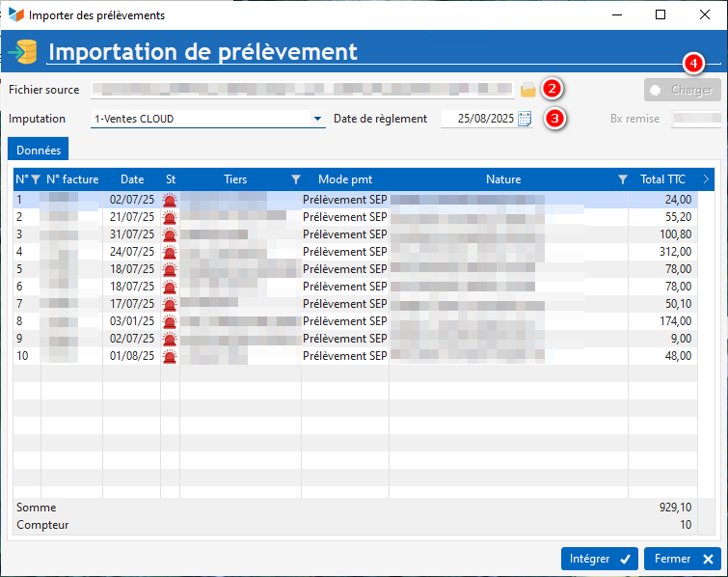The height and width of the screenshot is (577, 728).
Task: Click the red alarm status icon in row 10
Action: click(x=170, y=356)
